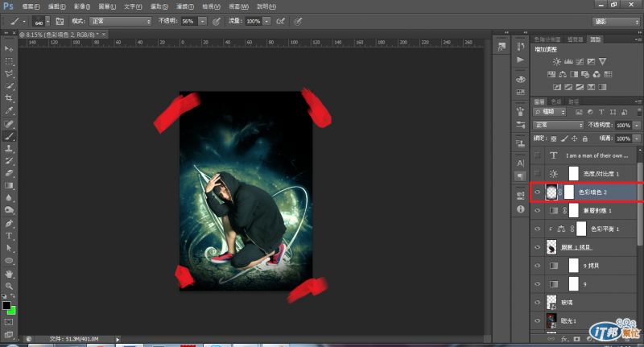
Task: Show the 'I am a man of their own' text layer
Action: tap(537, 155)
